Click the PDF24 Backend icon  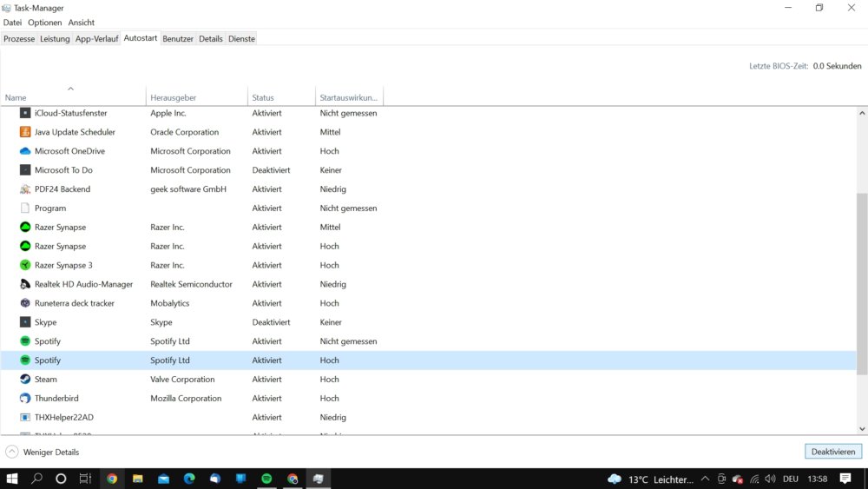pos(25,188)
